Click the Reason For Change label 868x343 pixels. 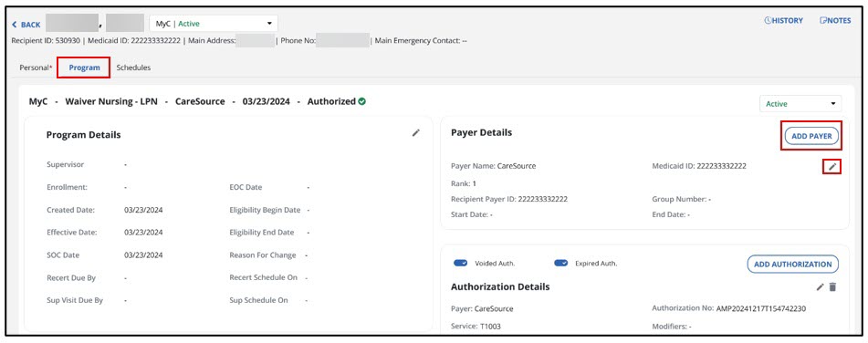pos(263,255)
